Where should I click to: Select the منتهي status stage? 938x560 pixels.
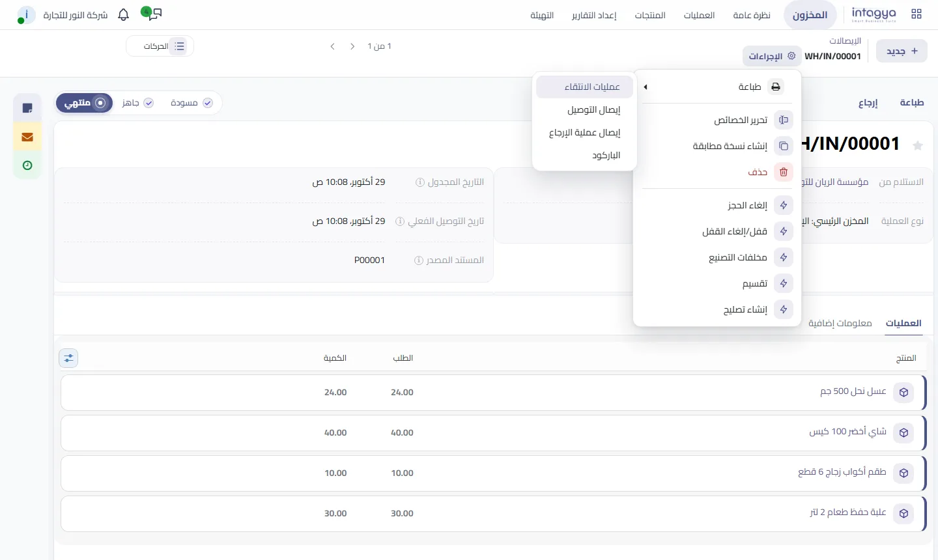[84, 103]
